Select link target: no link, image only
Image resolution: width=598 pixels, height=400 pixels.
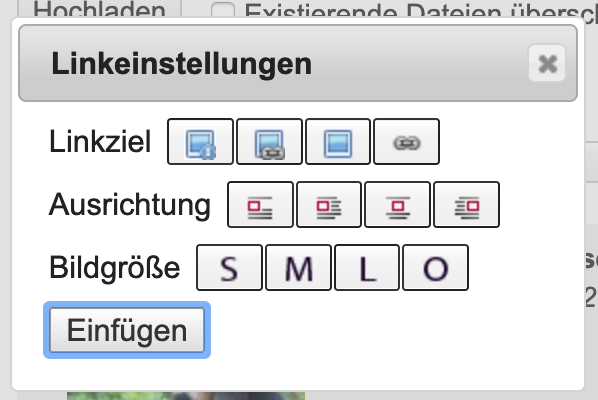point(338,141)
